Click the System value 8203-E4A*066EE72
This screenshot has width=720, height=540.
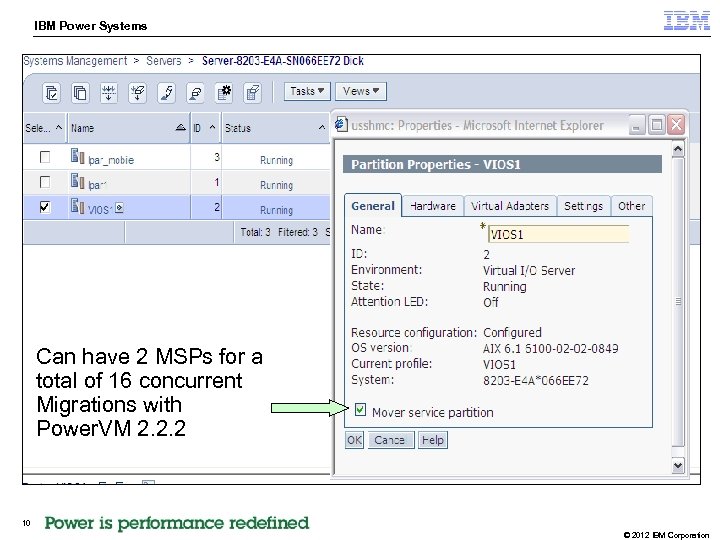point(536,381)
